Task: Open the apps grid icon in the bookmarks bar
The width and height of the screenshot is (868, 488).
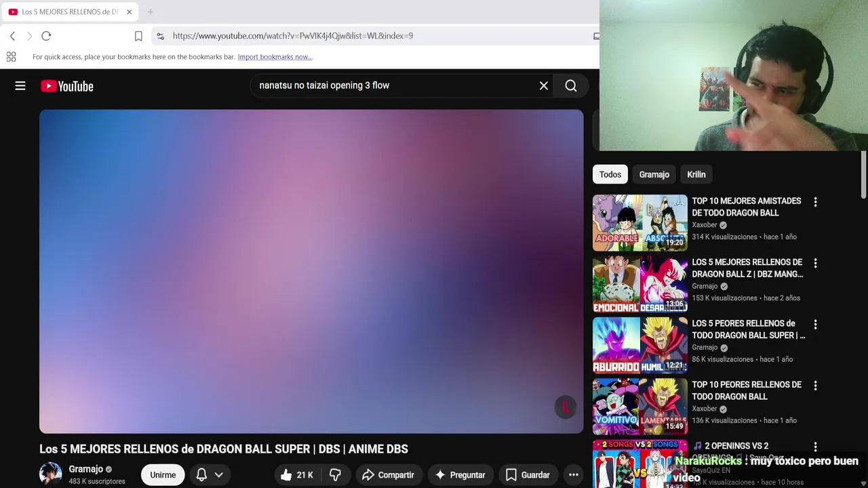Action: click(x=11, y=57)
